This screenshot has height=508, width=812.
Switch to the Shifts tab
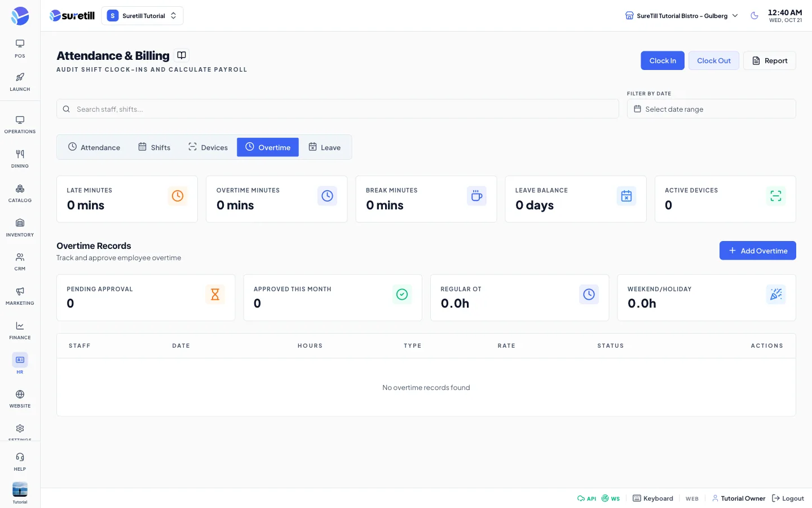[x=154, y=147]
